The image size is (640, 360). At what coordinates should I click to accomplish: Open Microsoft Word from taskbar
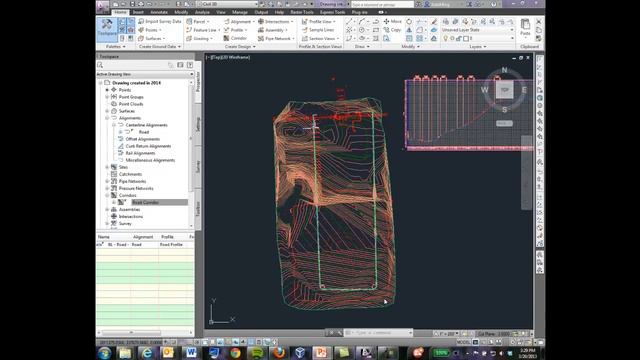click(x=191, y=353)
